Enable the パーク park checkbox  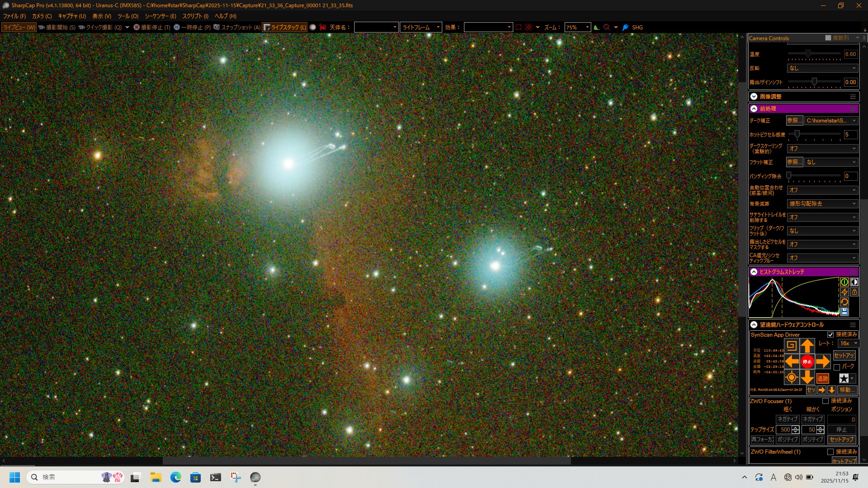(837, 367)
